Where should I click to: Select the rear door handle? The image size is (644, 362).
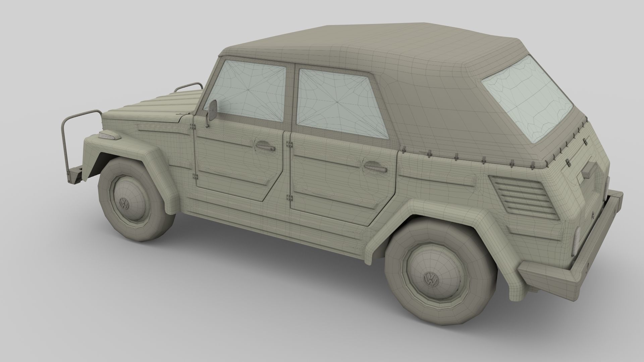tap(376, 167)
